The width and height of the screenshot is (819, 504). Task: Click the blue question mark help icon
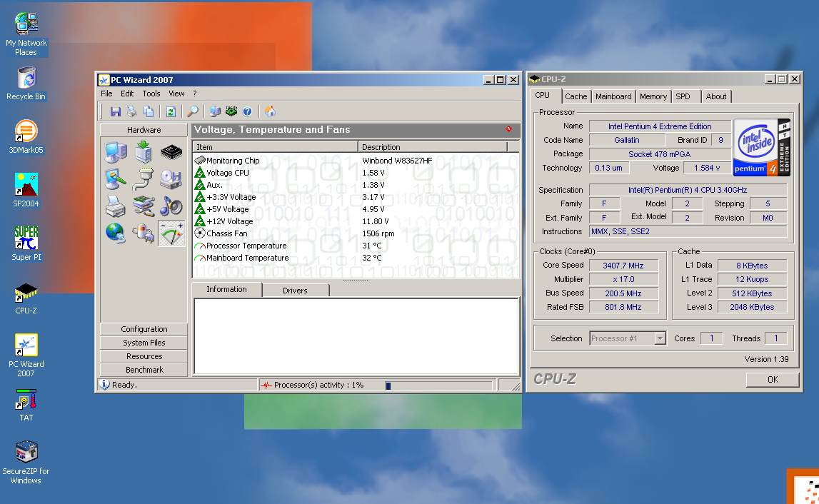(x=247, y=111)
